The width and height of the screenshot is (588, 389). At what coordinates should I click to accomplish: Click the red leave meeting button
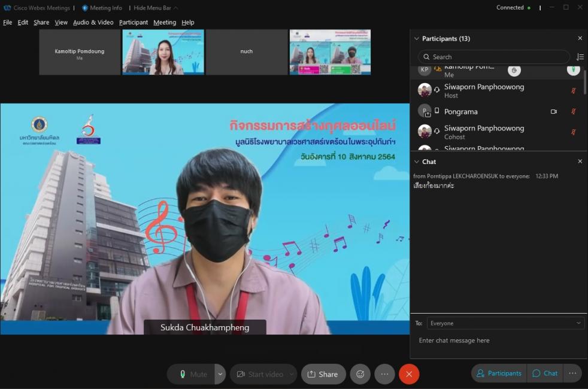point(409,375)
